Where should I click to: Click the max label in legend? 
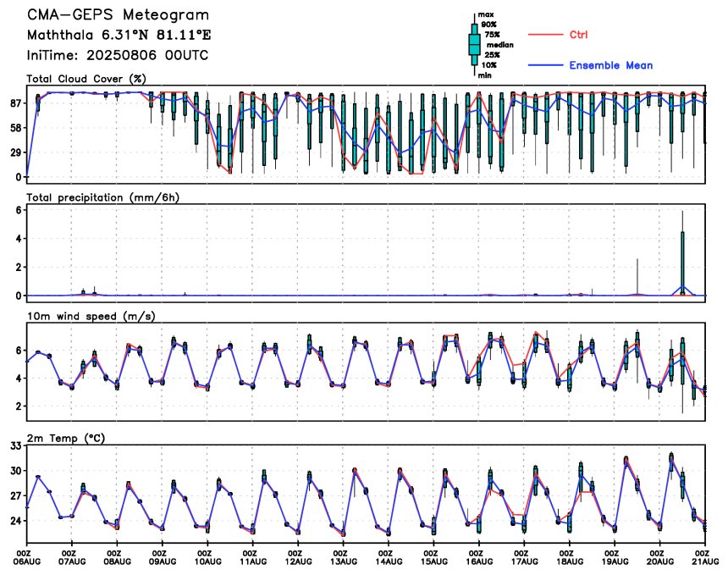click(486, 15)
